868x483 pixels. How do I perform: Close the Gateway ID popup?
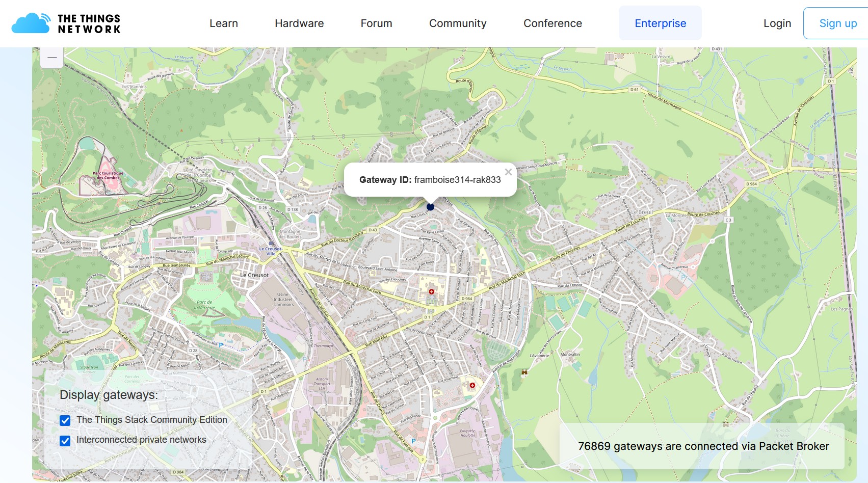[x=508, y=172]
